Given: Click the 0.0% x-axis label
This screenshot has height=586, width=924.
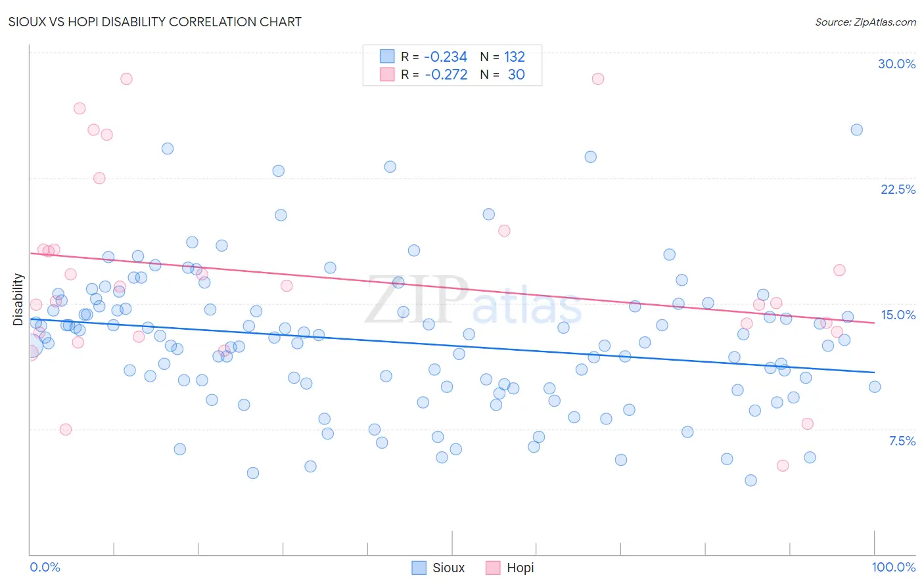Looking at the screenshot, I should point(45,567).
